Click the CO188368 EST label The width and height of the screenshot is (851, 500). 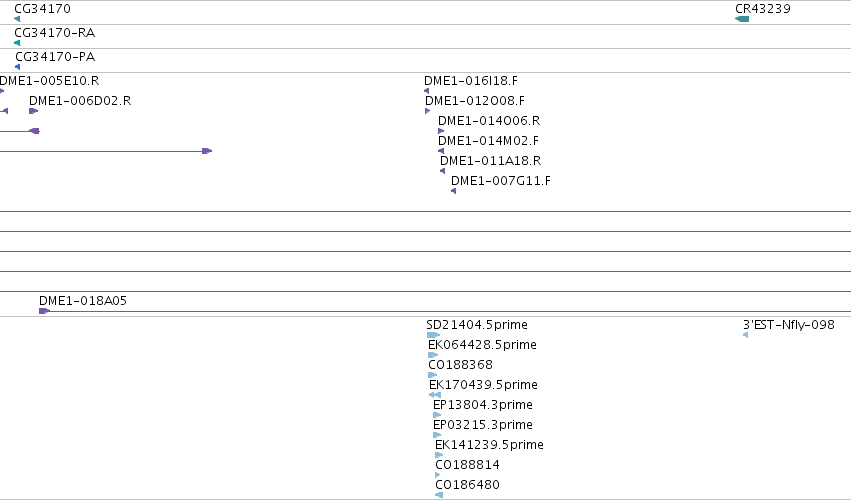(461, 365)
